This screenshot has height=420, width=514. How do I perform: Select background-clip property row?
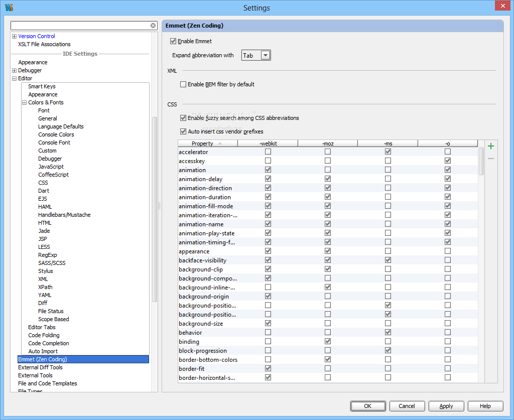point(328,269)
